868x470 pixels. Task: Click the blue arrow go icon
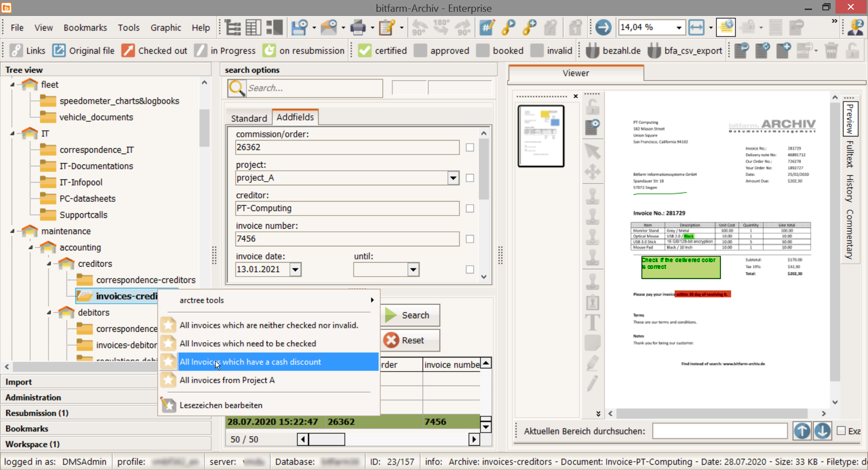click(x=603, y=28)
